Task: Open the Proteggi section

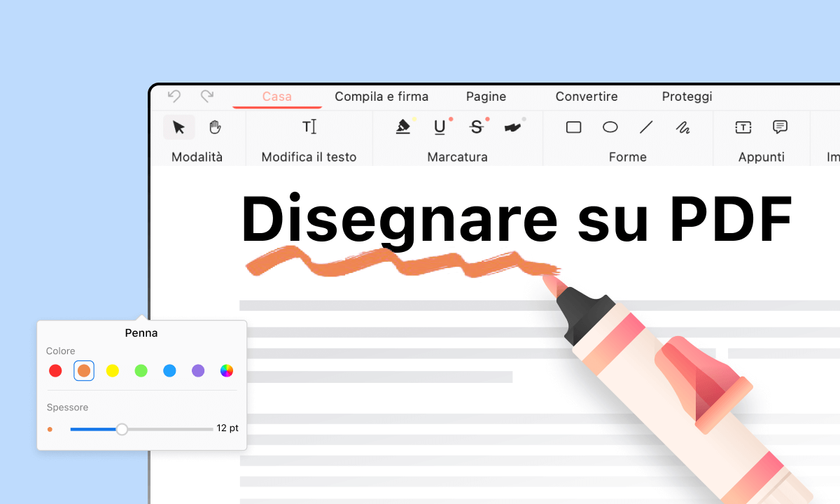Action: point(687,96)
